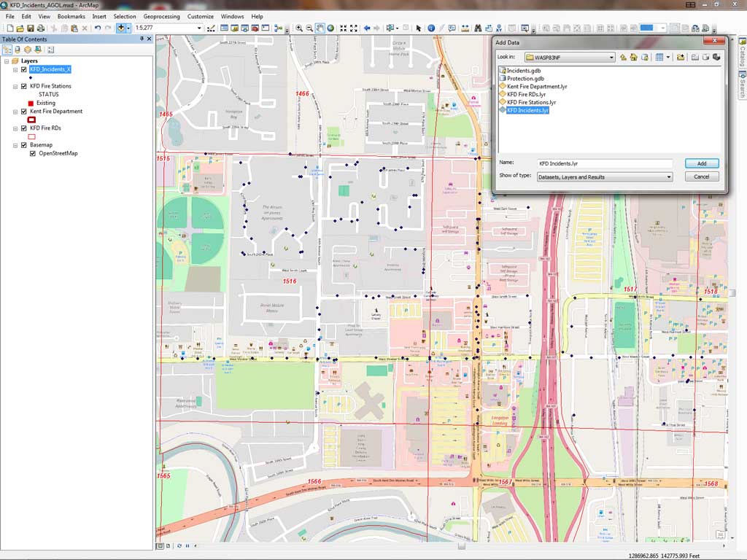747x560 pixels.
Task: Open the Find binoculars tool
Action: pyautogui.click(x=477, y=28)
